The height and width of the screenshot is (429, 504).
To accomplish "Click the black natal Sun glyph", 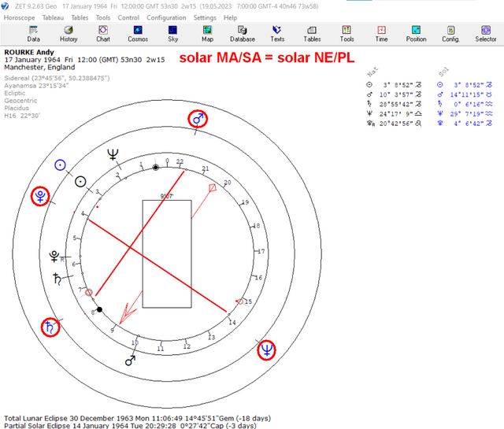I will click(x=80, y=182).
